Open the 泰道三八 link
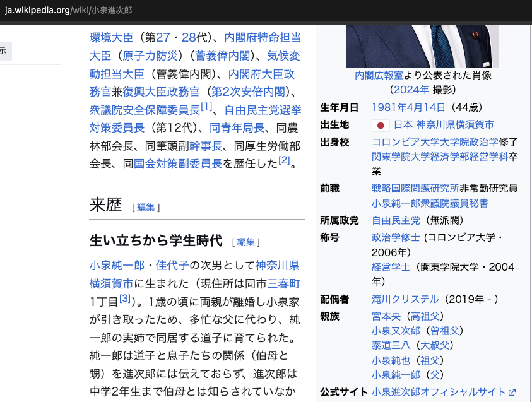Image resolution: width=532 pixels, height=402 pixels. point(391,345)
